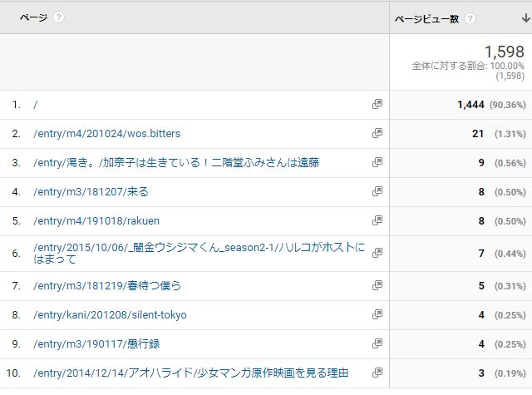Open /entry/kani/201208/silent-tokyo link
532x395 pixels.
(110, 315)
